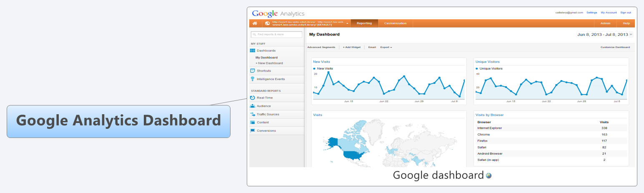This screenshot has width=644, height=193.
Task: Click the Android Browser row
Action: tap(551, 153)
